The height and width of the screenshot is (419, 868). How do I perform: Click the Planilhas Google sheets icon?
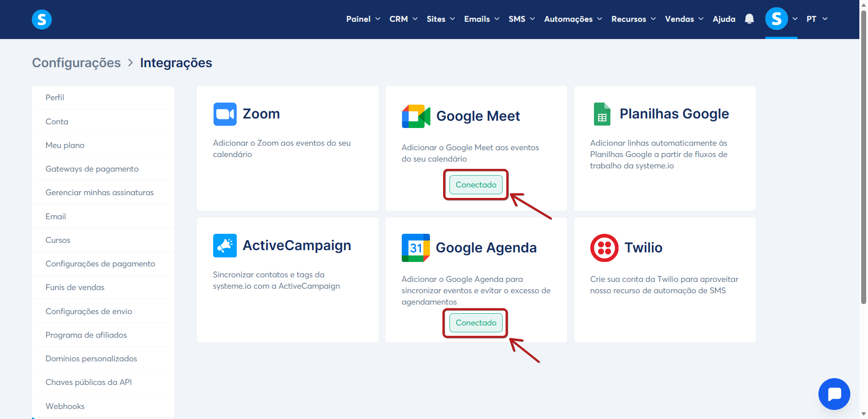point(602,114)
